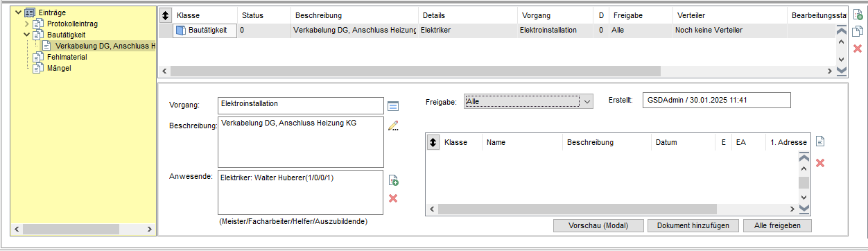Remove Anwesende with red X icon
Image resolution: width=868 pixels, height=251 pixels.
(x=393, y=198)
